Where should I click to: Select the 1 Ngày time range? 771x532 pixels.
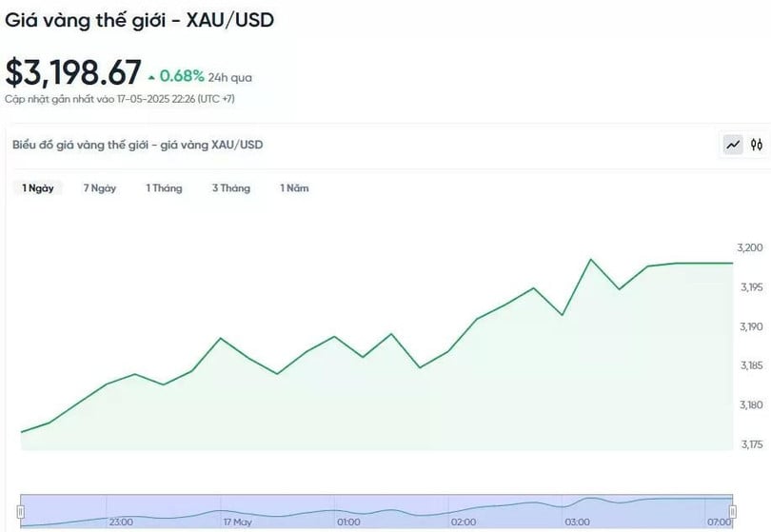(38, 187)
